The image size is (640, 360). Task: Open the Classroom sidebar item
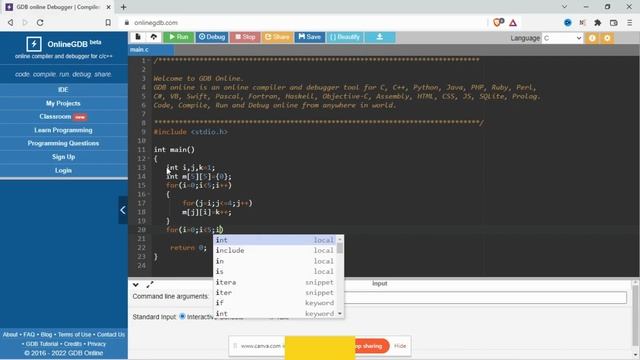(63, 117)
